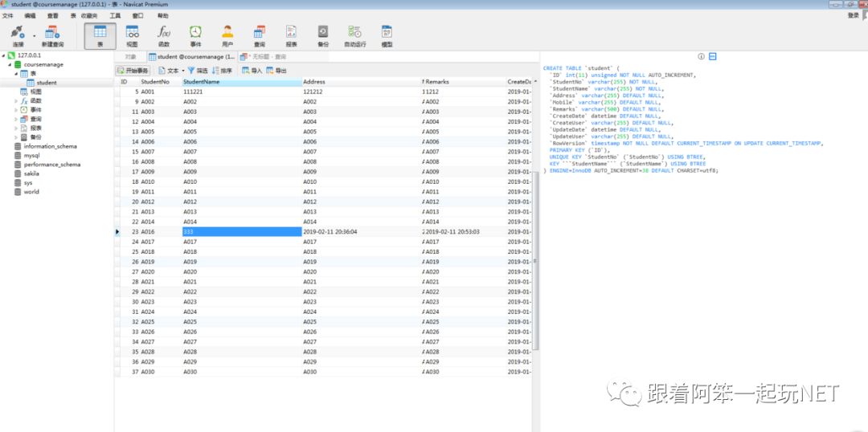Select the 视图 (View) toolbar icon
Image resolution: width=868 pixels, height=432 pixels.
(132, 35)
